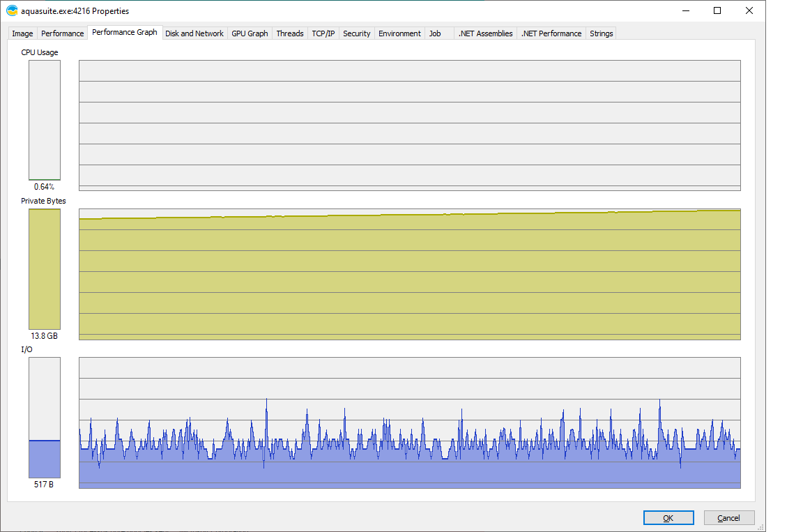Click the aquasuite app icon in title bar

click(12, 11)
